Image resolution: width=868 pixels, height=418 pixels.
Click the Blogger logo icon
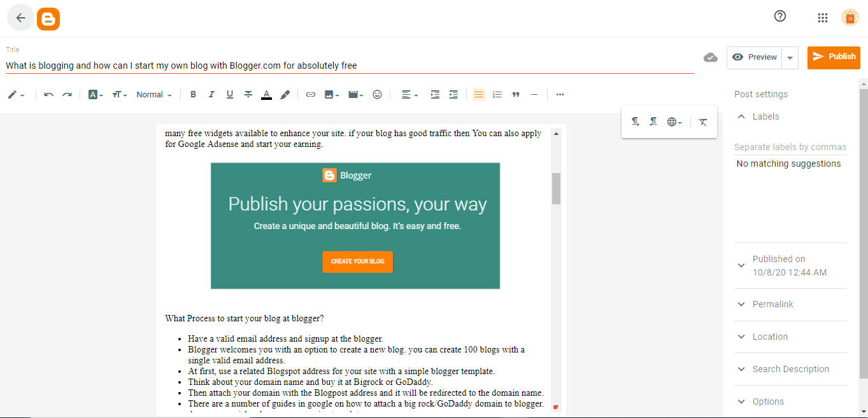pyautogui.click(x=48, y=19)
